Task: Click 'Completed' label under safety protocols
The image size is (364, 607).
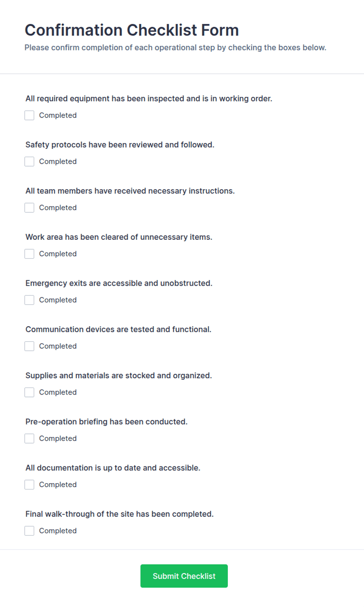Action: coord(58,161)
